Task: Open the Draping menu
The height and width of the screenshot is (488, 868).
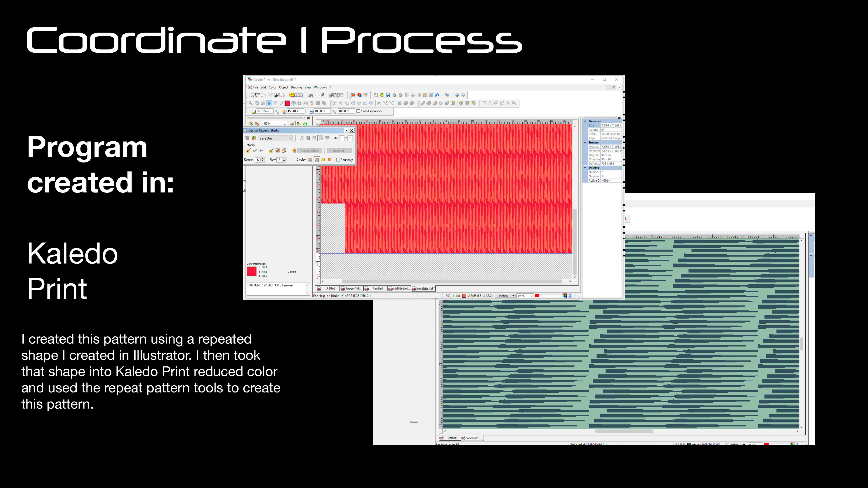Action: pyautogui.click(x=296, y=88)
